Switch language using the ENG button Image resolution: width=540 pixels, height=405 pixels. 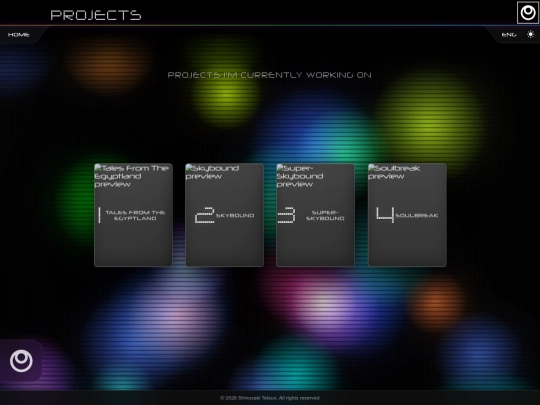click(509, 35)
